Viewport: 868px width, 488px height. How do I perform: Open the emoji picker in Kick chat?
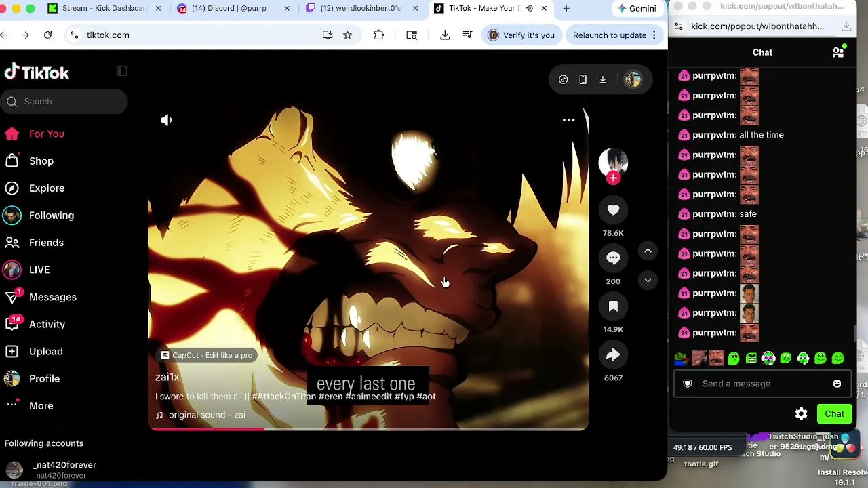tap(837, 384)
